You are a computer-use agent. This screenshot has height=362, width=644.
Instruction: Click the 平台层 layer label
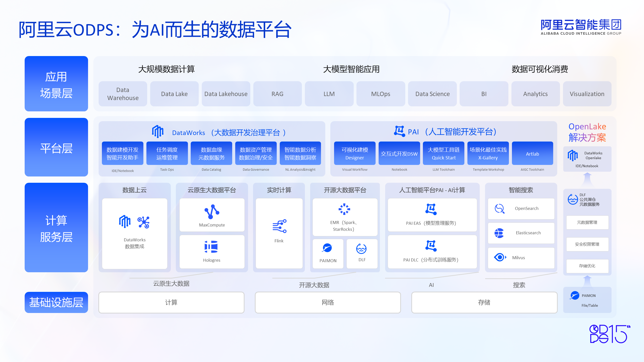(x=56, y=147)
